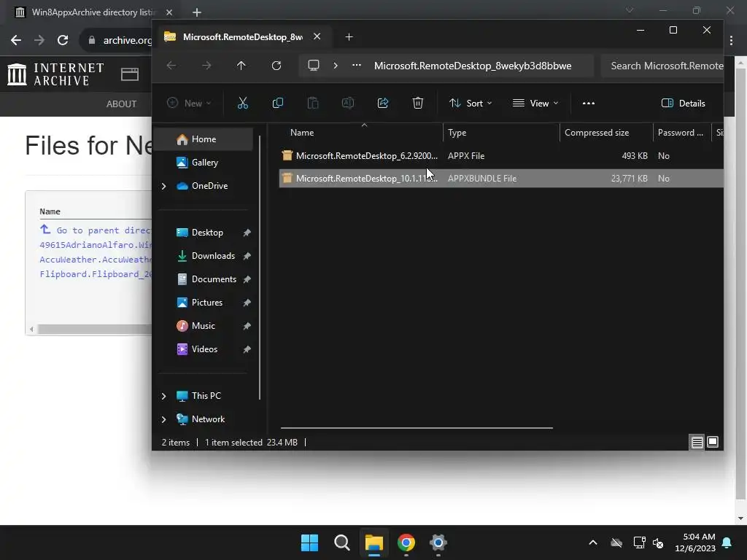
Task: Click Chrome's Back arrow button
Action: point(16,40)
